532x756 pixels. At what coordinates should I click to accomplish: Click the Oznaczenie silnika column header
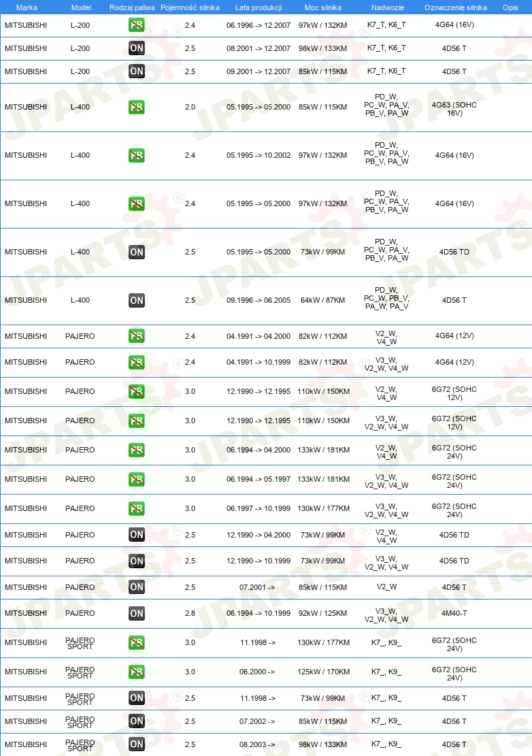tap(455, 7)
